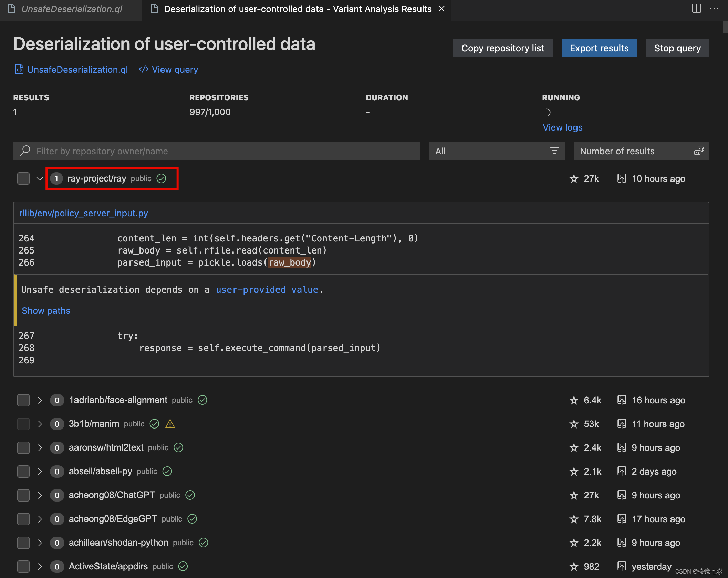This screenshot has width=728, height=578.
Task: Click the split editor icon
Action: pos(696,9)
